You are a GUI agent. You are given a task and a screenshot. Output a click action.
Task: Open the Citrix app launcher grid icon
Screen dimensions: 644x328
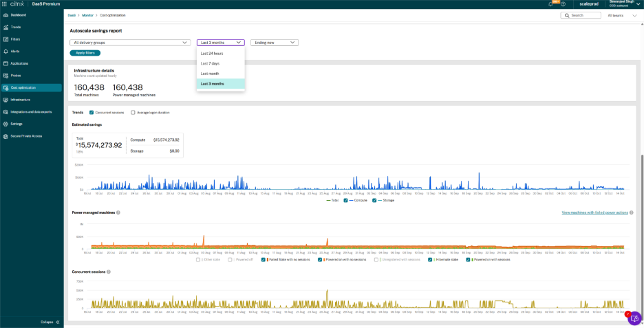coord(5,3)
